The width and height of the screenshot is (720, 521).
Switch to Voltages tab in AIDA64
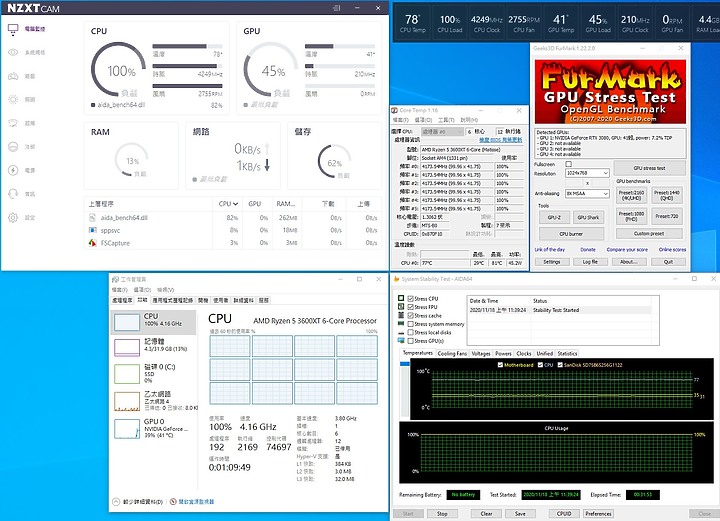[x=481, y=353]
